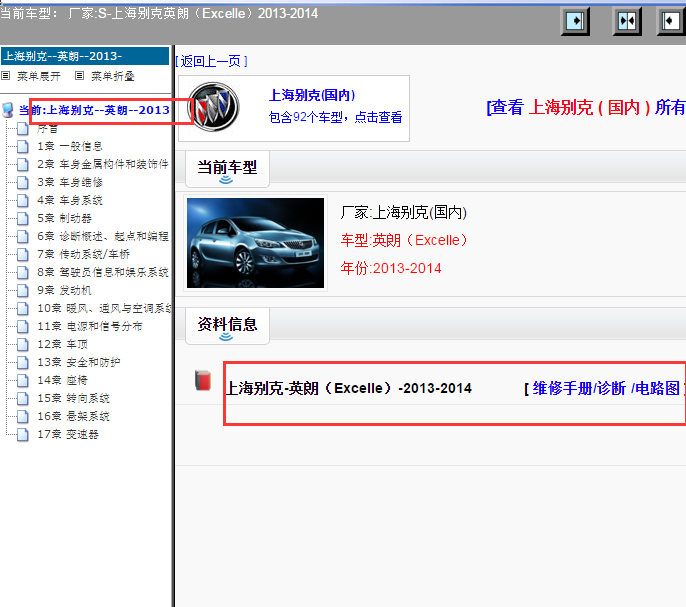Click the two-arrows split panel button in the header

point(627,21)
